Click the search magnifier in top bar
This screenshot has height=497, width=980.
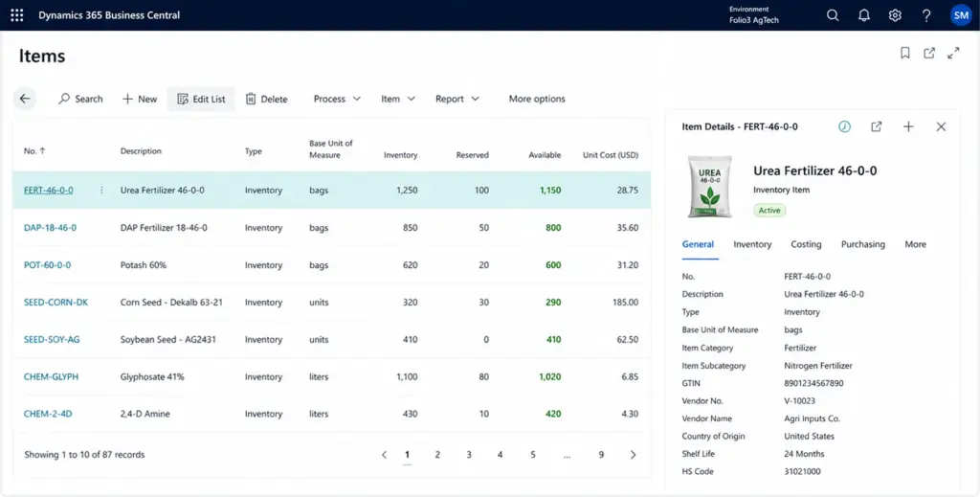833,15
